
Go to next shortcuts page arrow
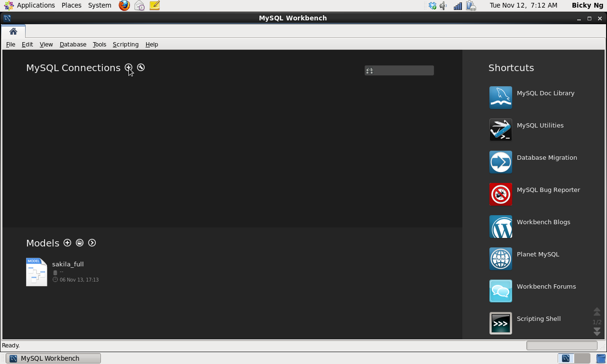597,332
